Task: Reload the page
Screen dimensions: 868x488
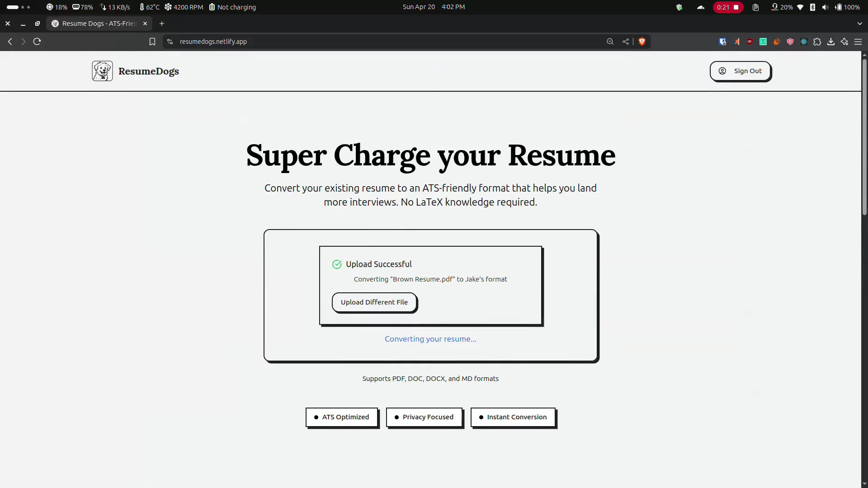Action: (37, 42)
